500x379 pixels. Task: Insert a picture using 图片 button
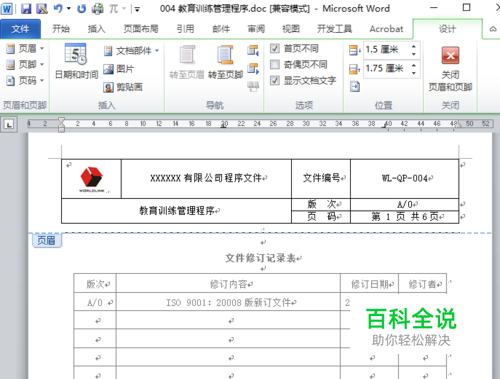(x=119, y=69)
